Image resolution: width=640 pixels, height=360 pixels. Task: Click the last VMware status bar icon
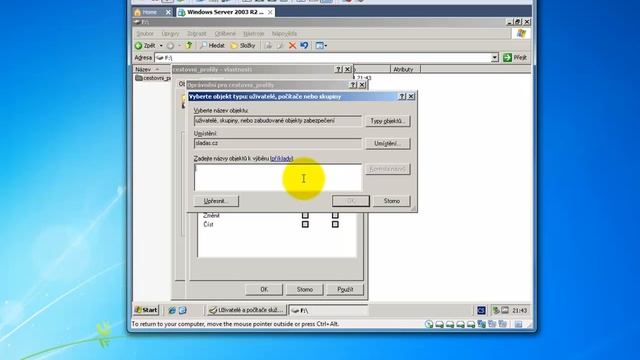pyautogui.click(x=518, y=324)
